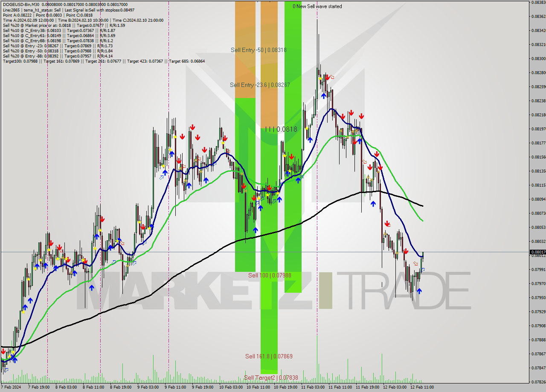Click the 0.08342 price scale label
Screen dimensions: 546x392
pos(538,30)
